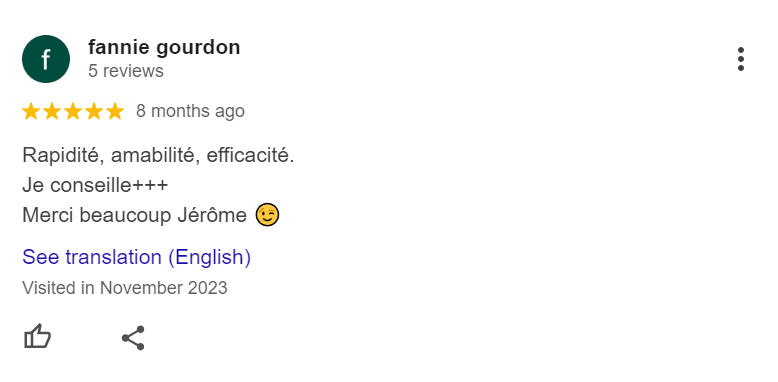
Task: Click the 'Je conseille+++' review line
Action: 95,186
